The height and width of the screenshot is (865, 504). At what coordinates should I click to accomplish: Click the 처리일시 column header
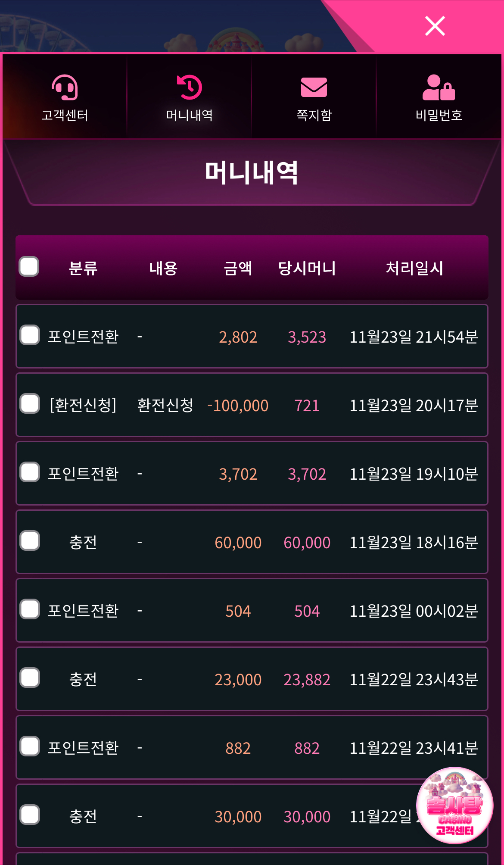pyautogui.click(x=414, y=268)
